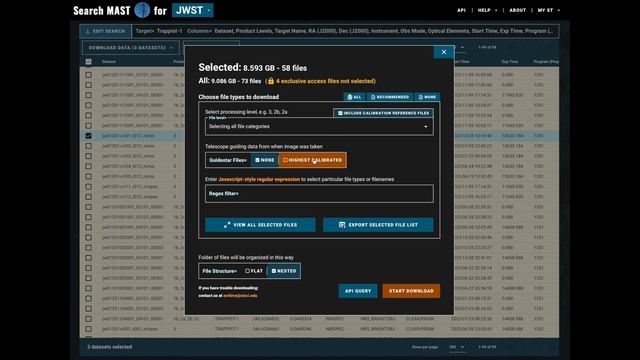The image size is (640, 360).
Task: Open the MY ST menu
Action: tap(549, 10)
